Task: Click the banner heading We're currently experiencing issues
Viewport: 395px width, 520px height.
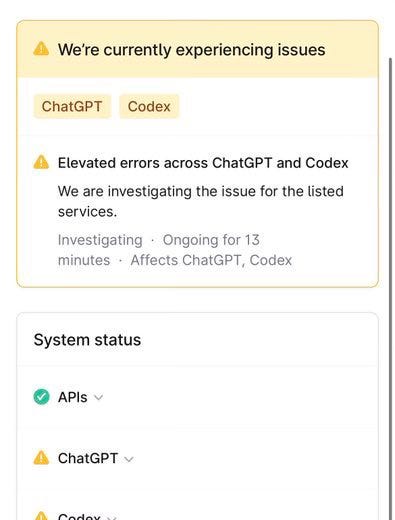Action: pyautogui.click(x=192, y=50)
